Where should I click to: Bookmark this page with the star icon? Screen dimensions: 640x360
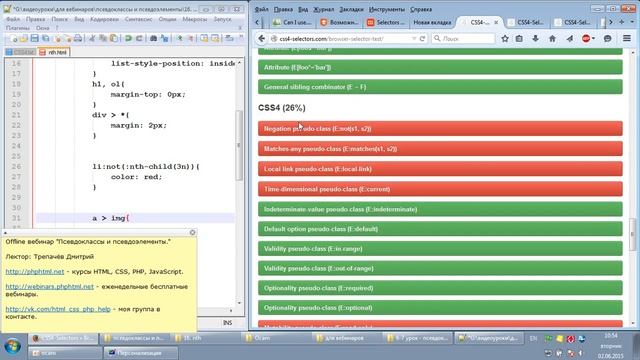click(x=505, y=38)
